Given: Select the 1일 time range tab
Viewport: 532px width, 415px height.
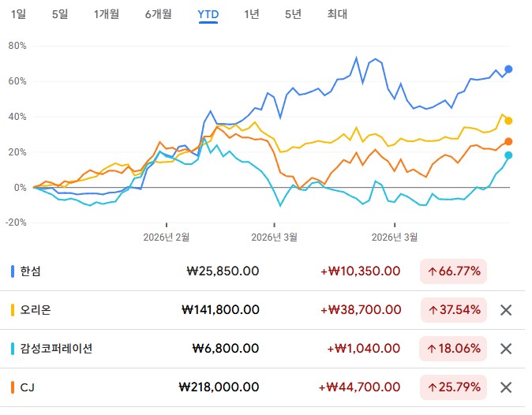Looking at the screenshot, I should 18,14.
